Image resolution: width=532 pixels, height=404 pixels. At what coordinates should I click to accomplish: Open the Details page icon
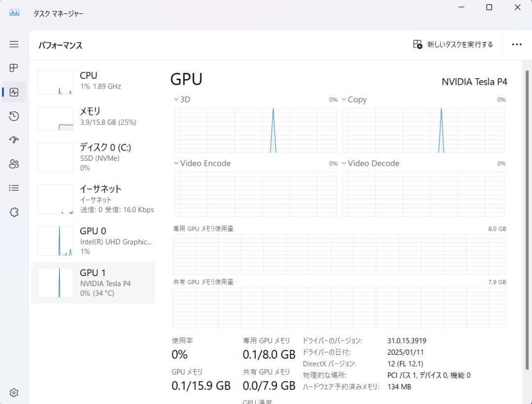pos(14,187)
